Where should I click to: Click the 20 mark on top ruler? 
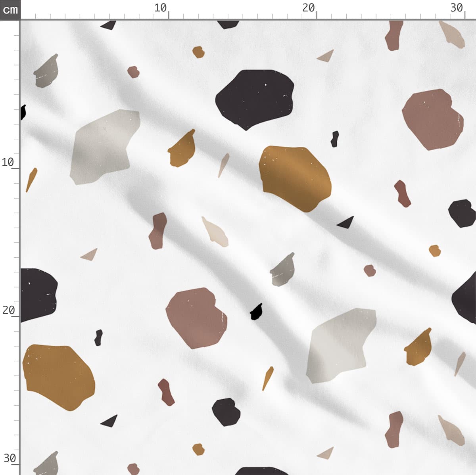(x=308, y=8)
